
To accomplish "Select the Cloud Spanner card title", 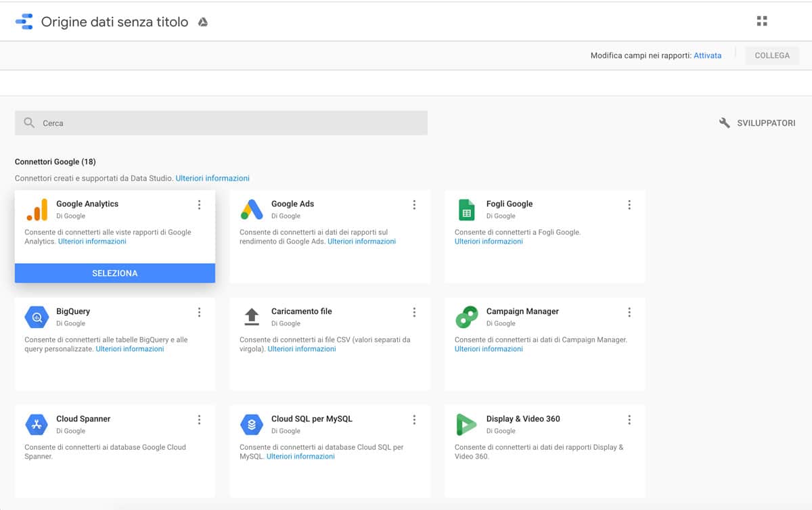I will pos(83,419).
